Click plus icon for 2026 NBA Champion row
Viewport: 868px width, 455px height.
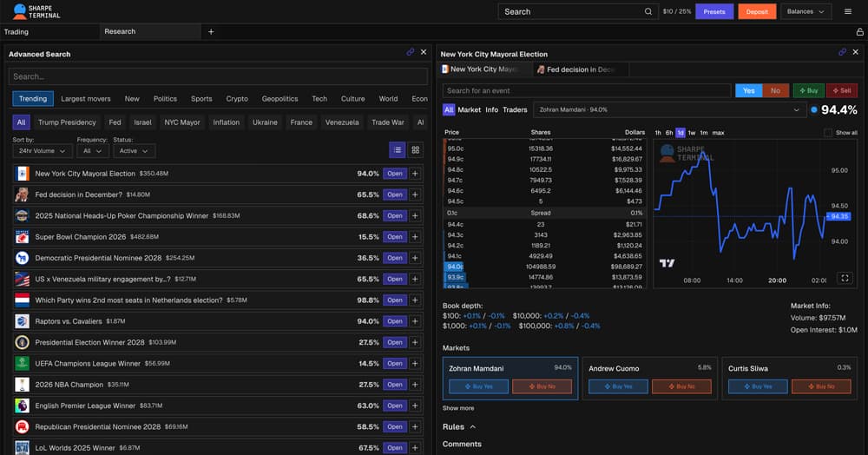coord(415,385)
